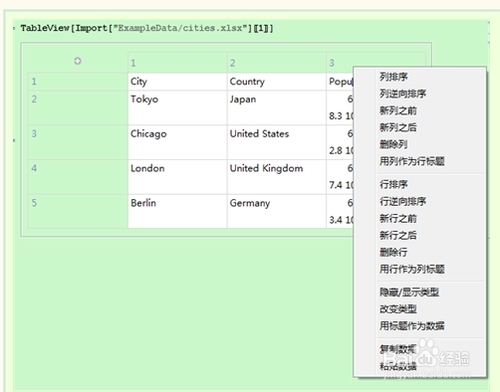Select column header 1 above City

click(x=177, y=63)
